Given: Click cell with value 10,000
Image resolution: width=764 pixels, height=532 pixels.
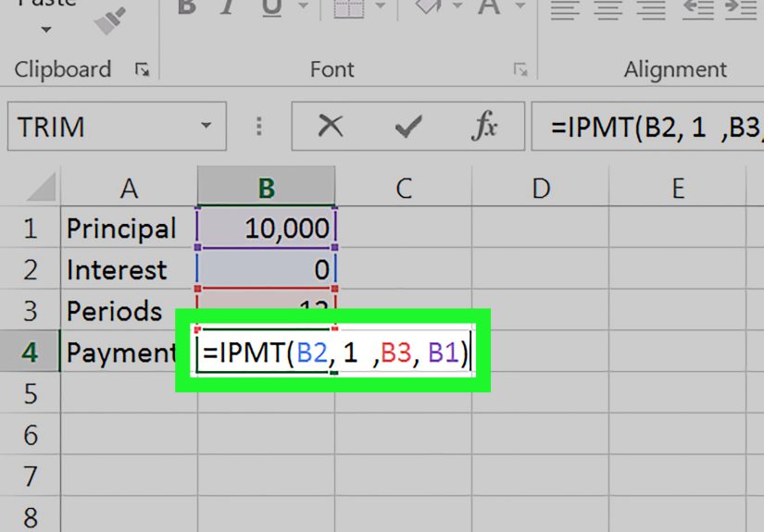Looking at the screenshot, I should [267, 228].
